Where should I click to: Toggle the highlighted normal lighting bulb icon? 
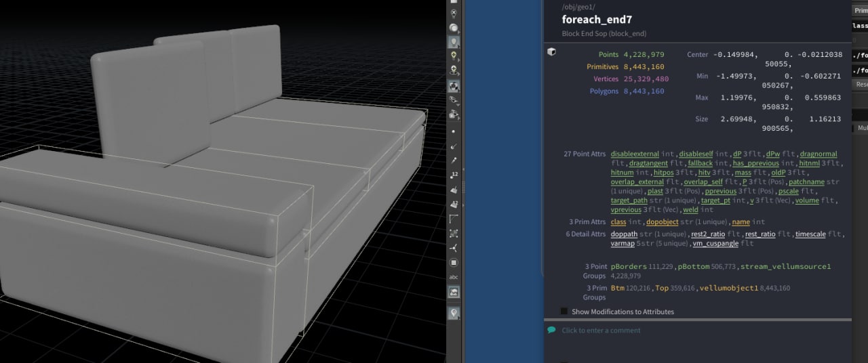pos(454,42)
